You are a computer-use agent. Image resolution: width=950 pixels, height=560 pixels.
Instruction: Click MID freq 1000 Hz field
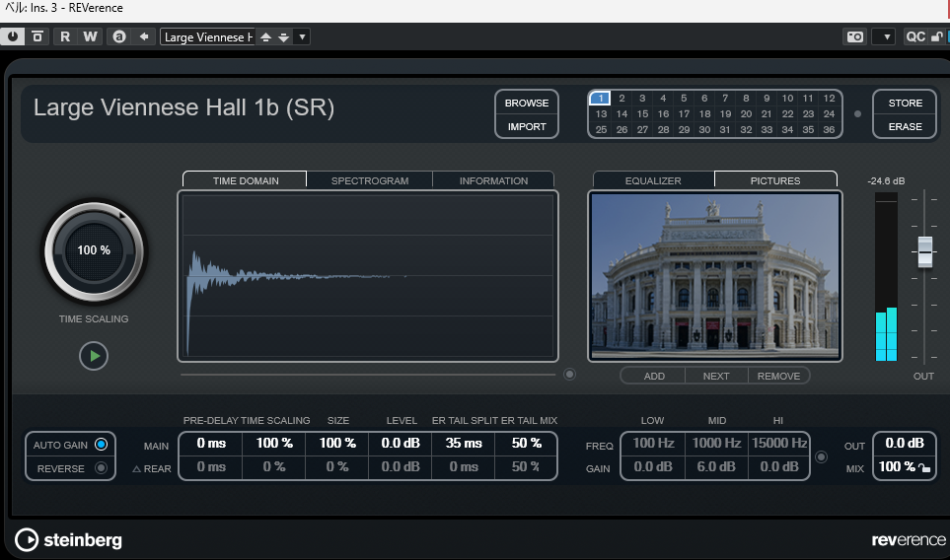[x=716, y=443]
